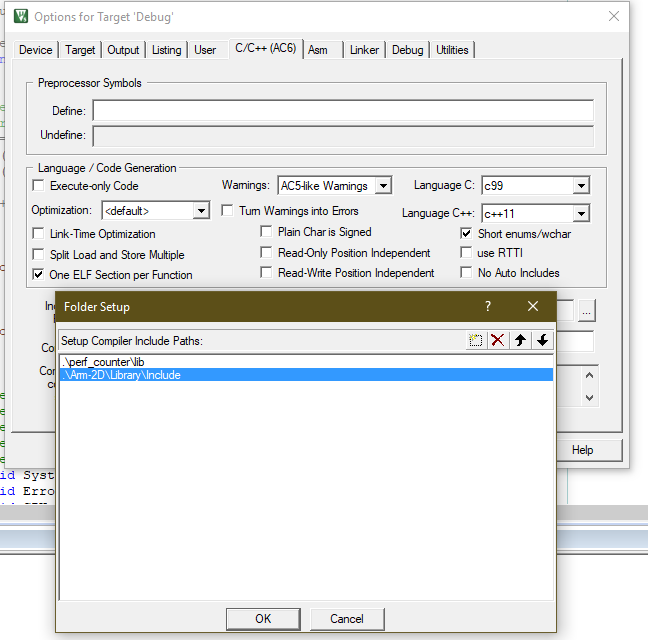Delete the selected include path
Image resolution: width=648 pixels, height=640 pixels.
pyautogui.click(x=498, y=340)
